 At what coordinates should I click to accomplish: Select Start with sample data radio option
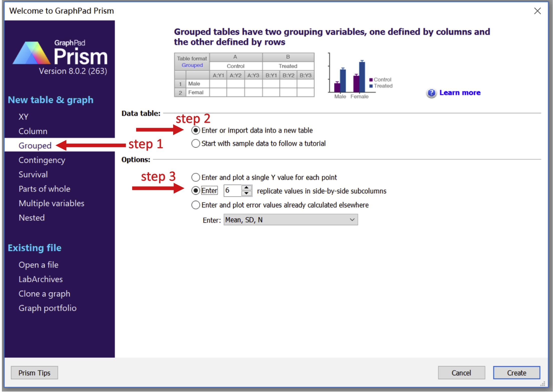click(196, 144)
